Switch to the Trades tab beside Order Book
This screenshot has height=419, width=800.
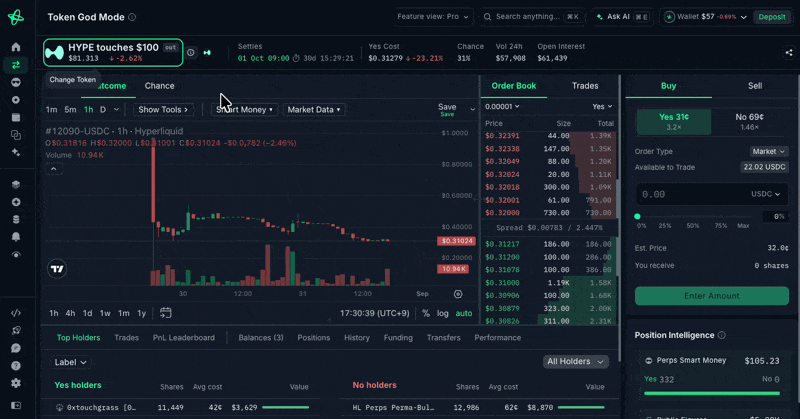tap(585, 86)
